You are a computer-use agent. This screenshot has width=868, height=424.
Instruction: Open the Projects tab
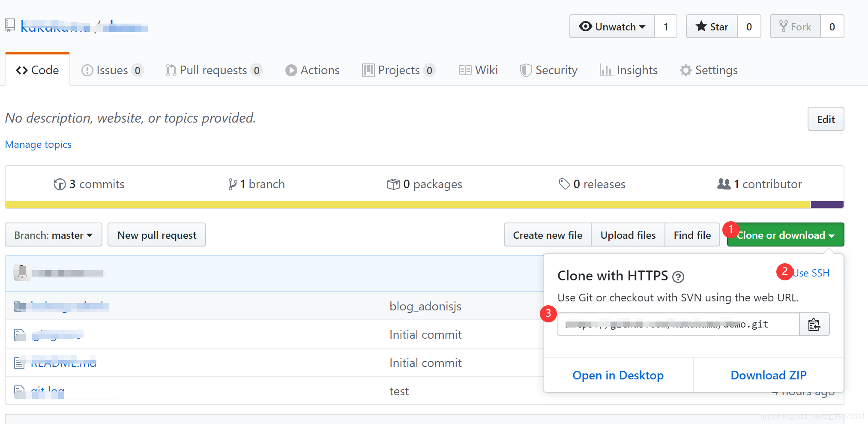click(x=398, y=70)
